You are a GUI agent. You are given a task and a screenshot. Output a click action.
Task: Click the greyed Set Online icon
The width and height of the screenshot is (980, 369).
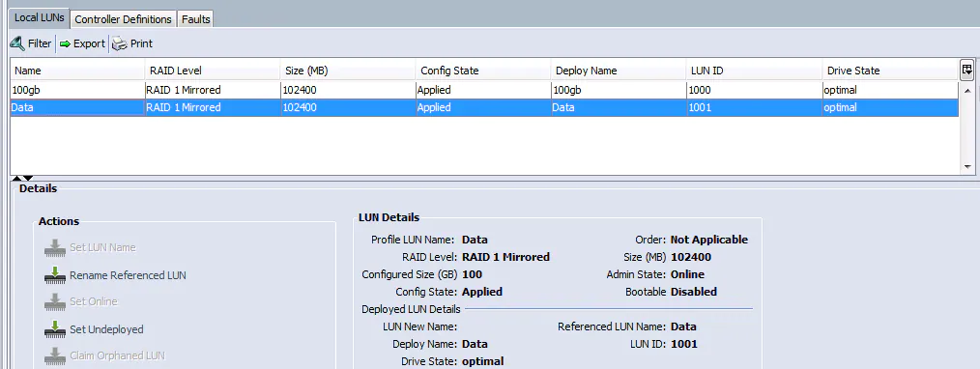[55, 301]
